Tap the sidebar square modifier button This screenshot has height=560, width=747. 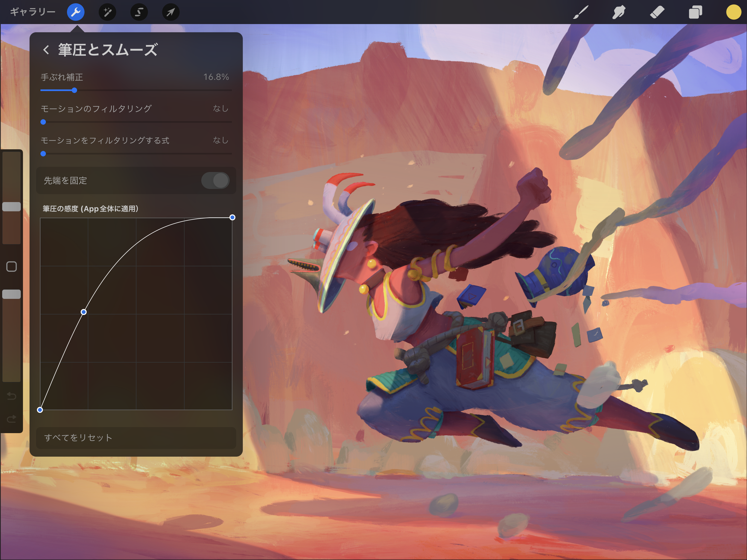(x=11, y=267)
